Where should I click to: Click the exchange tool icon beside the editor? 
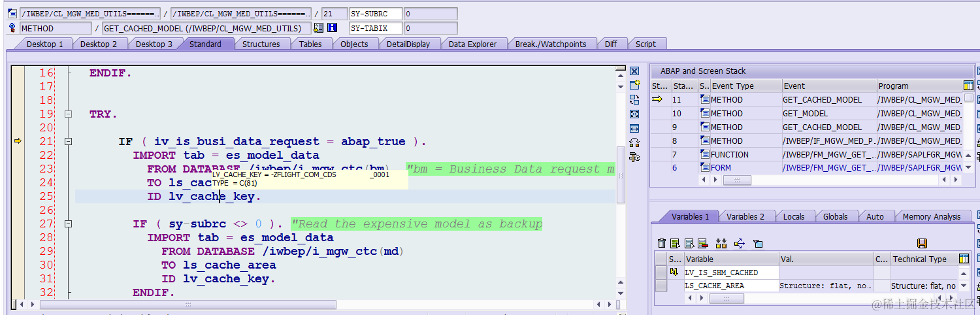(x=634, y=99)
